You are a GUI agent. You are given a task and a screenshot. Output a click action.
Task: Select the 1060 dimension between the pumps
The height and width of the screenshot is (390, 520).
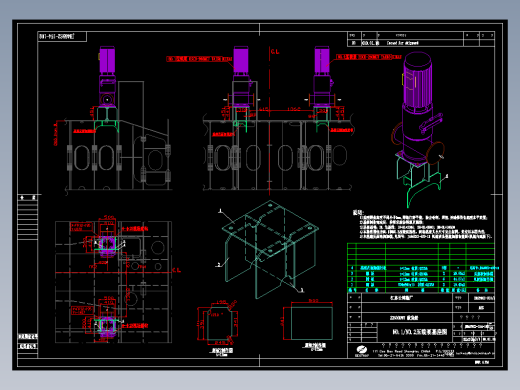[294, 109]
